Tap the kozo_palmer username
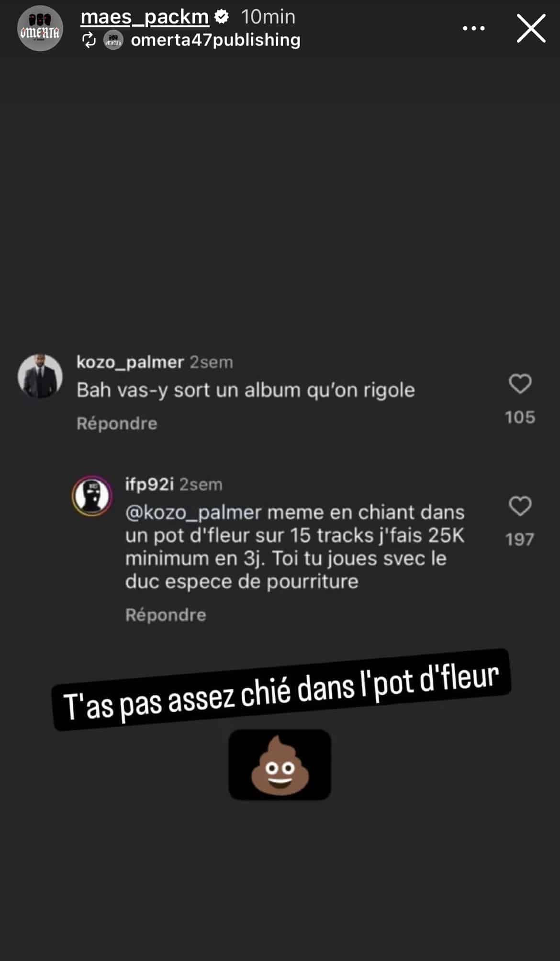The image size is (560, 961). click(130, 362)
